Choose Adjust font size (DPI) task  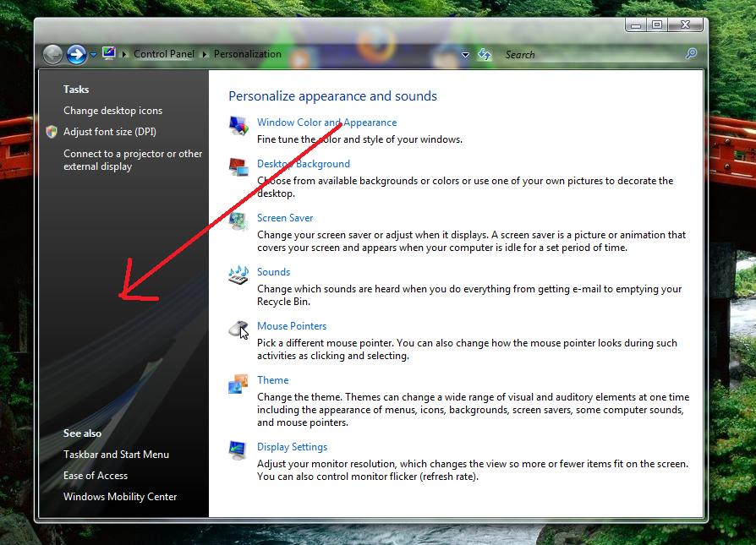click(110, 132)
